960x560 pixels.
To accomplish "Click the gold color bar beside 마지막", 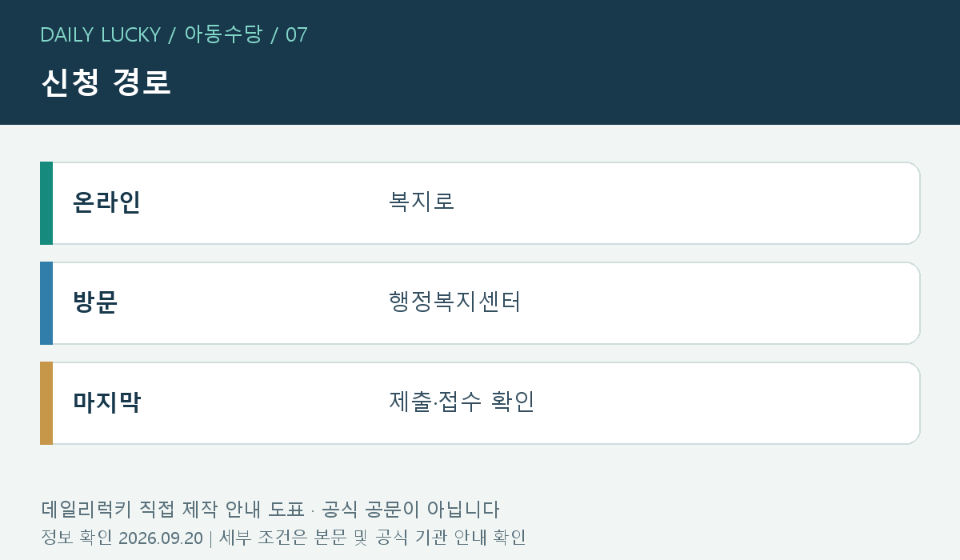I will point(46,403).
